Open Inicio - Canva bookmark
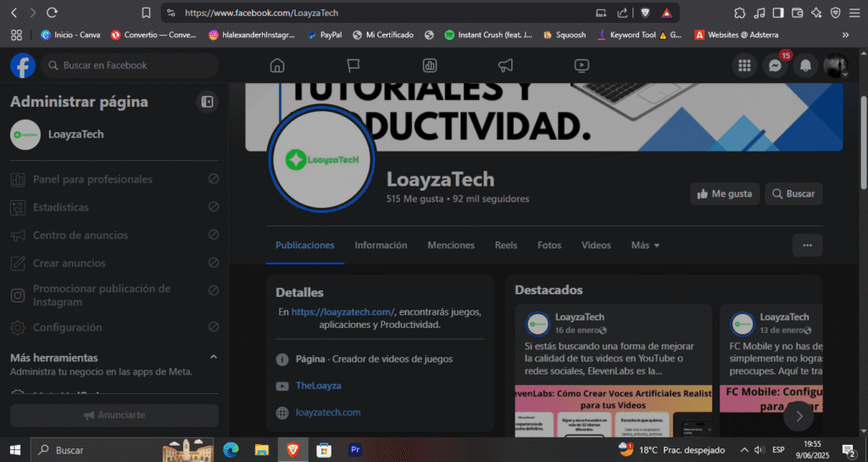Screen dimensions: 868x462 pyautogui.click(x=70, y=34)
